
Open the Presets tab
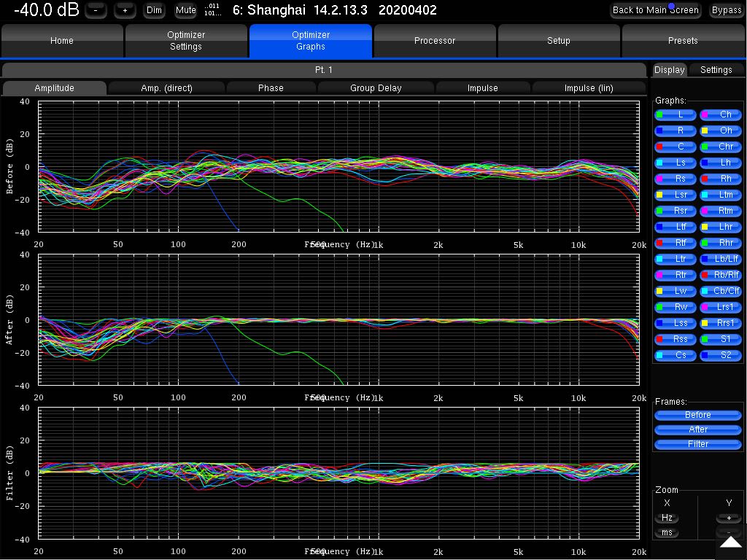(x=683, y=41)
